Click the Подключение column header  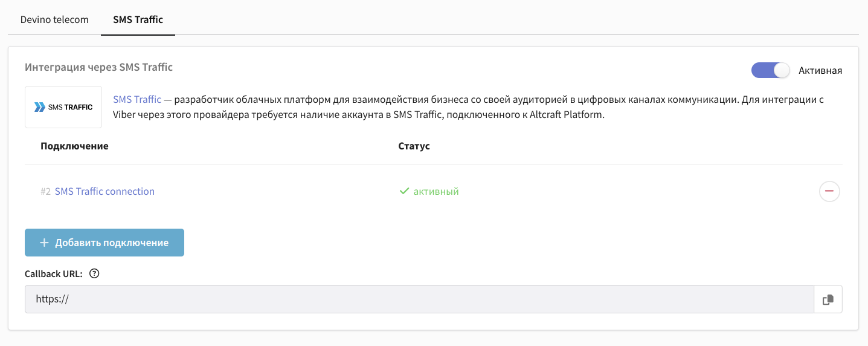click(x=74, y=146)
